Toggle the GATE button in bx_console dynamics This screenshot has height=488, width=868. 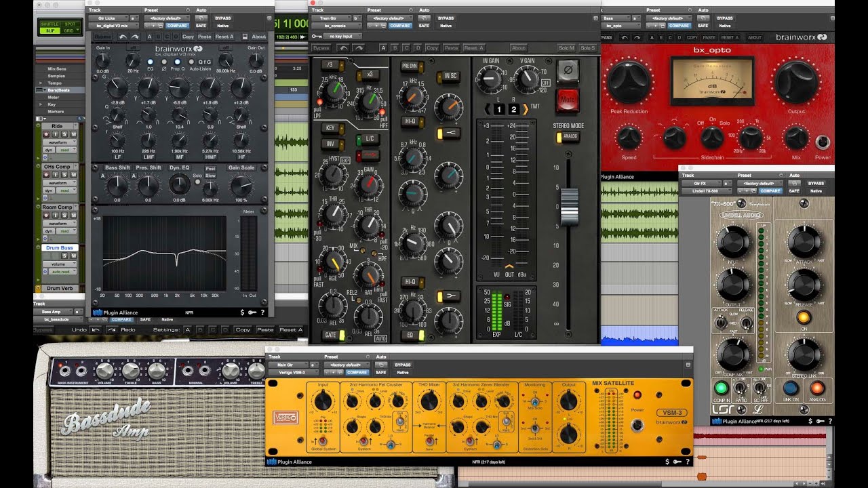(x=332, y=335)
